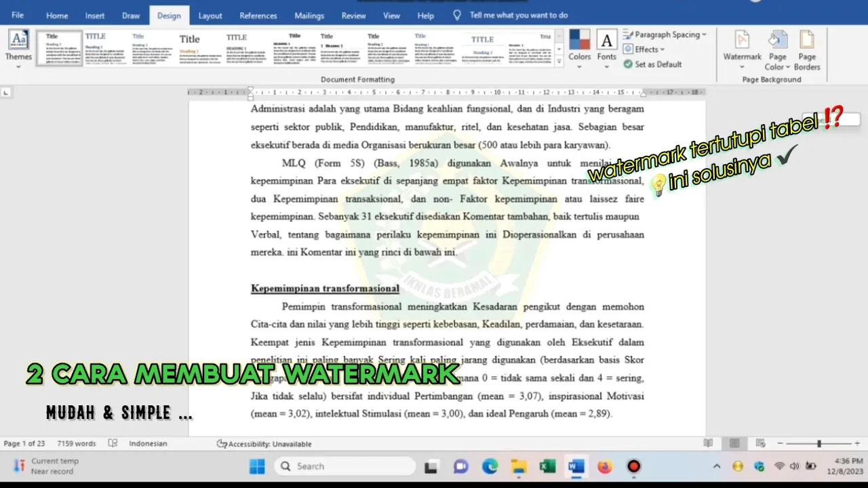Image resolution: width=868 pixels, height=488 pixels.
Task: Switch to the References tab
Action: 258,16
